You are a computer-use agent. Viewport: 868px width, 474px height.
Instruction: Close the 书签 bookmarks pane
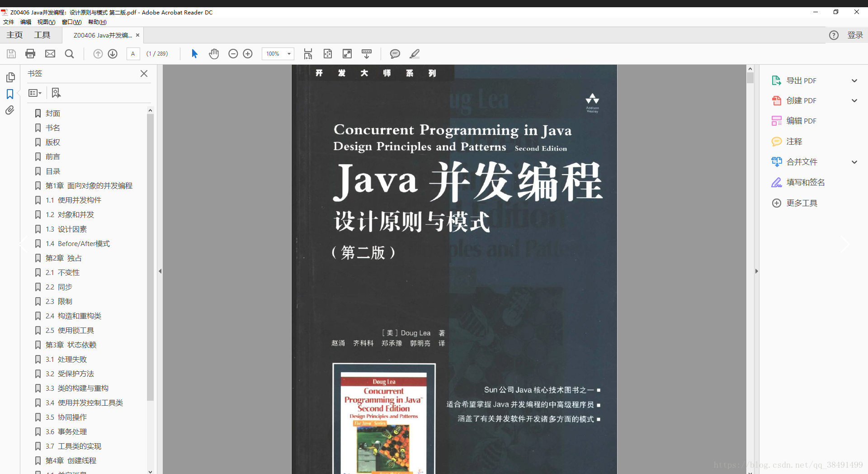pos(144,73)
